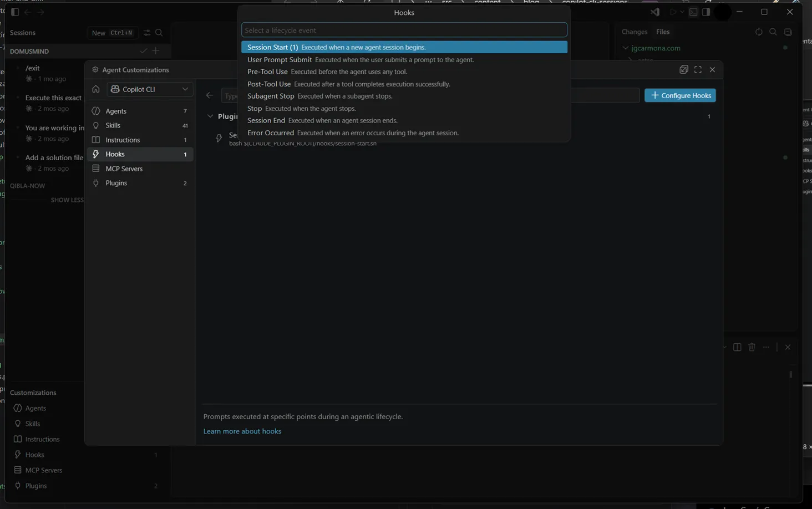Open the dropdown arrow beside the run icon

coord(682,12)
